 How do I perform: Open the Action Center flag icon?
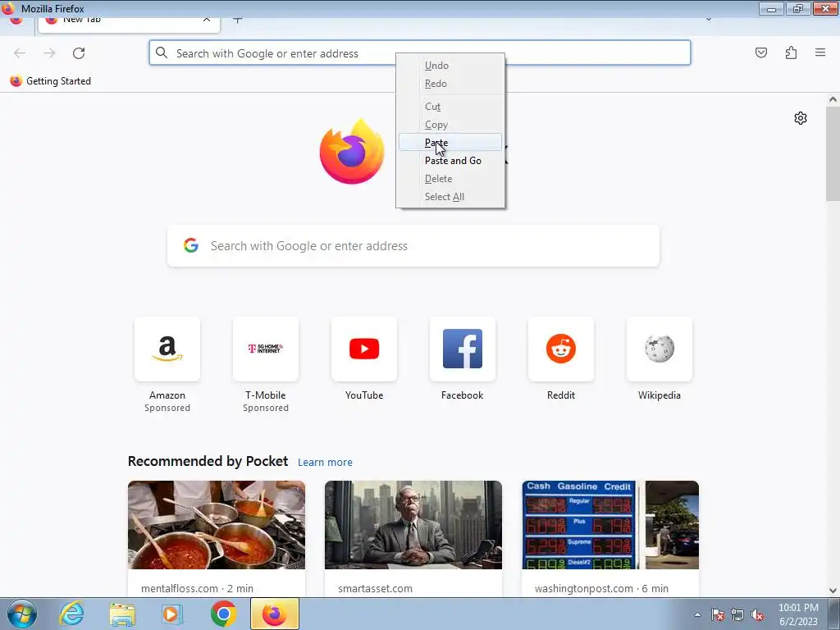pyautogui.click(x=718, y=614)
